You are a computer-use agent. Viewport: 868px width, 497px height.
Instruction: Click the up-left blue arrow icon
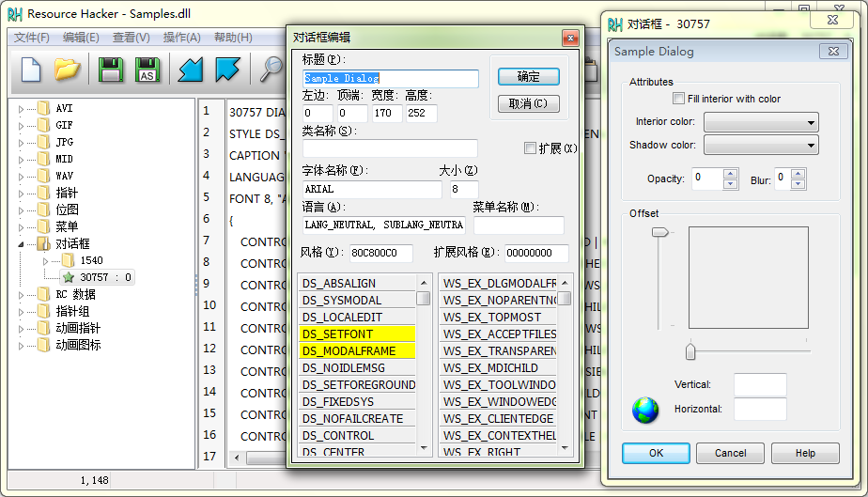(226, 69)
